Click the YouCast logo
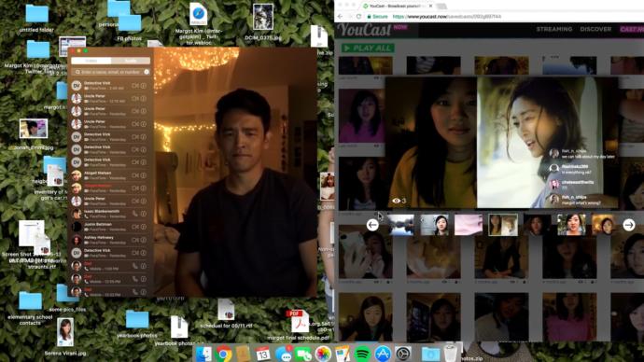644x362 pixels. pos(364,30)
